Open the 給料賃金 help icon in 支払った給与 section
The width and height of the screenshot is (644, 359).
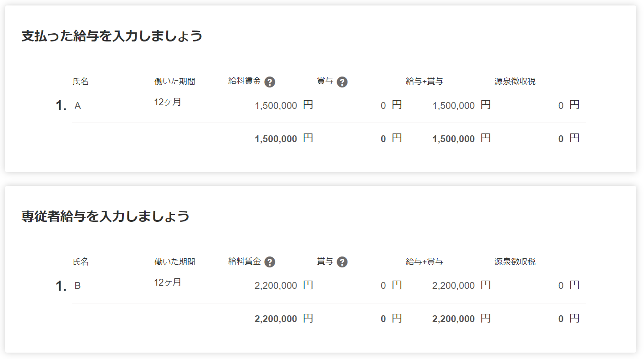[270, 82]
